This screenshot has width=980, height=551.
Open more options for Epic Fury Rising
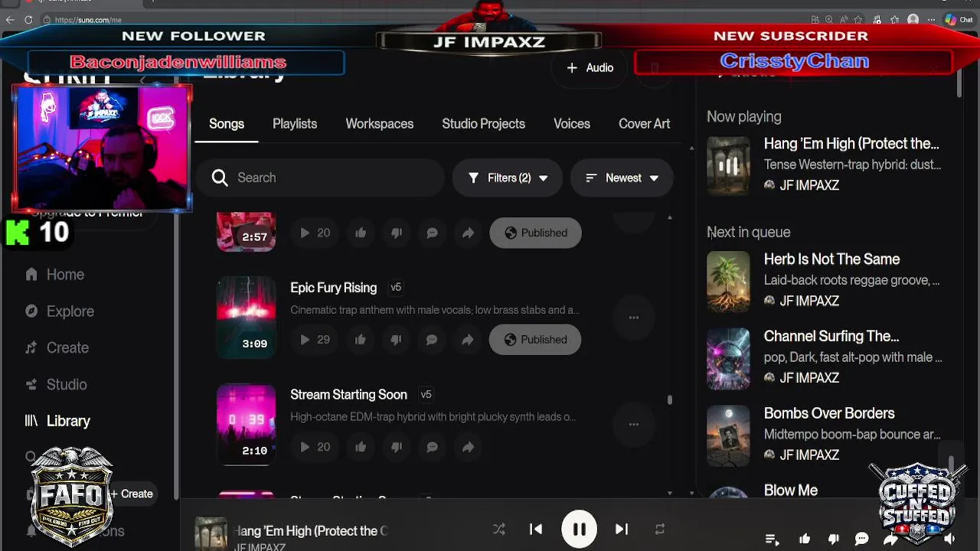click(634, 317)
